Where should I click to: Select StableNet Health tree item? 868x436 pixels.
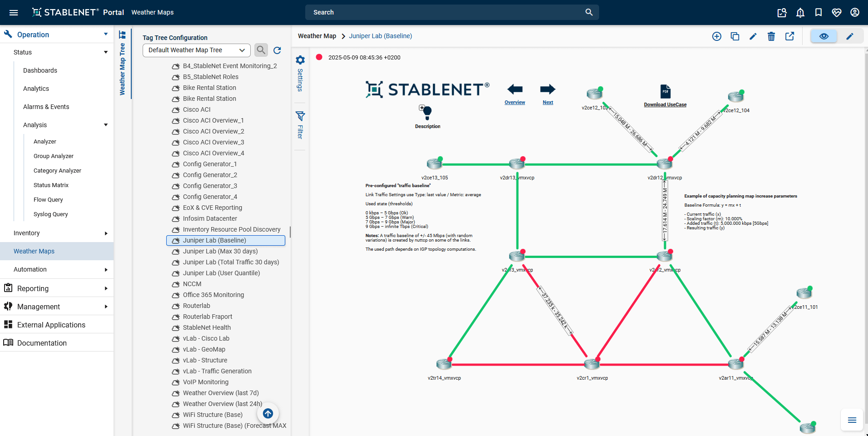click(x=207, y=327)
